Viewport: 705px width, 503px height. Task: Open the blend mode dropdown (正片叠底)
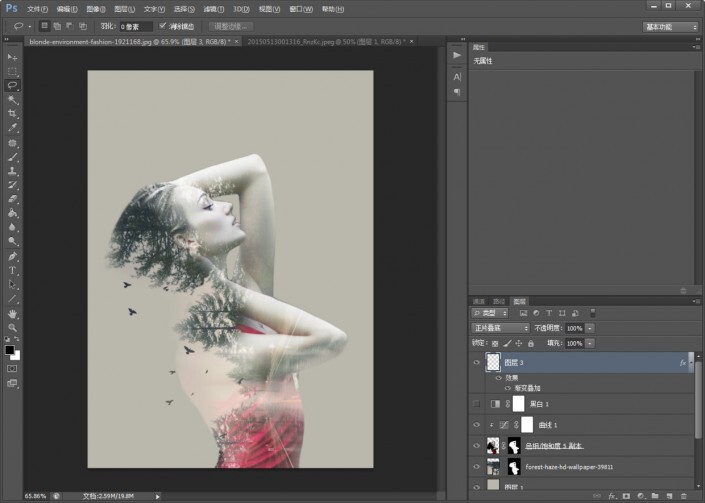pyautogui.click(x=500, y=328)
